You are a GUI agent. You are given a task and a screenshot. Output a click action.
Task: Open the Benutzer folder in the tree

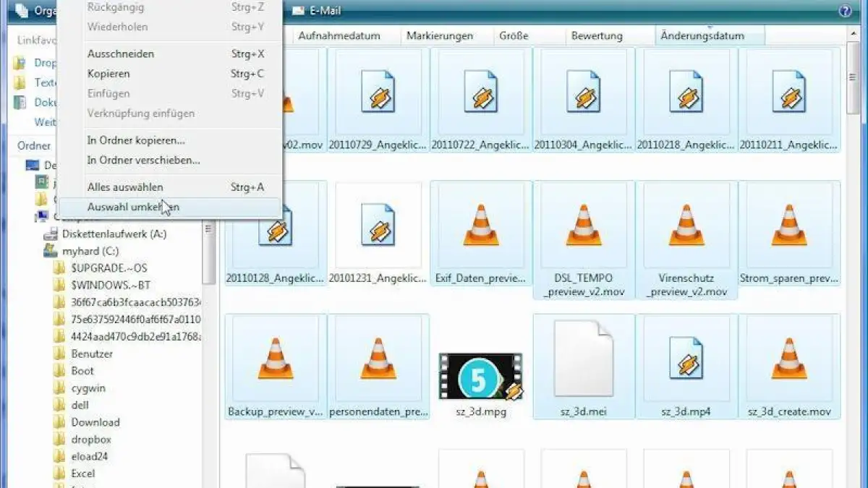point(92,354)
